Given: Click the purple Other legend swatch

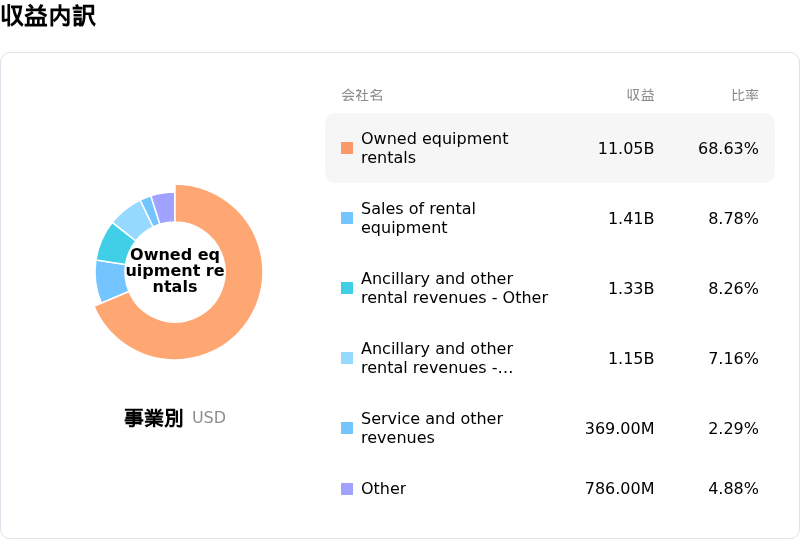Looking at the screenshot, I should click(x=347, y=489).
